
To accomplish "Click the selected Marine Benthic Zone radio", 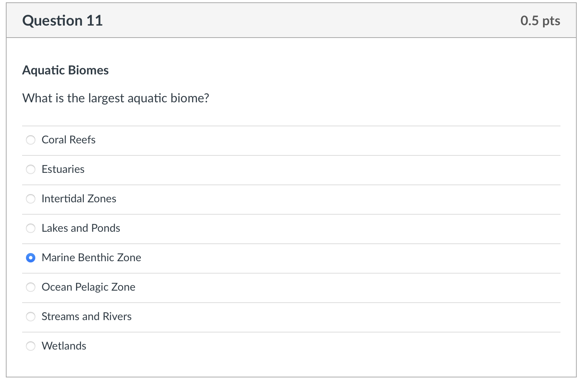I will click(31, 258).
